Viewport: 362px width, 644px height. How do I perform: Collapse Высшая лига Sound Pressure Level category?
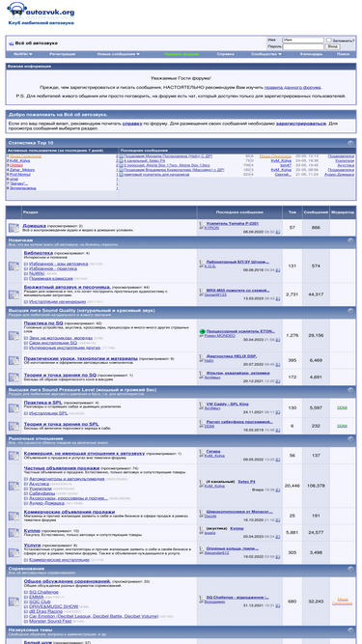(x=350, y=390)
